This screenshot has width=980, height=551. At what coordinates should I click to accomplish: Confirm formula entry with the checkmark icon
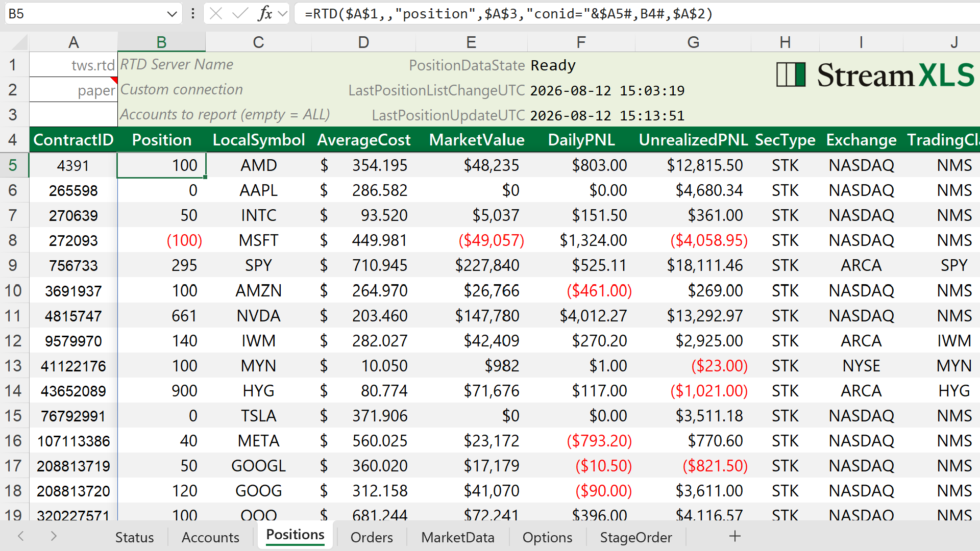(240, 14)
